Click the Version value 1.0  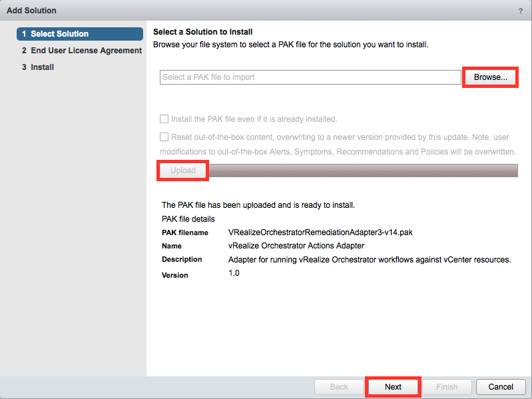pos(234,273)
